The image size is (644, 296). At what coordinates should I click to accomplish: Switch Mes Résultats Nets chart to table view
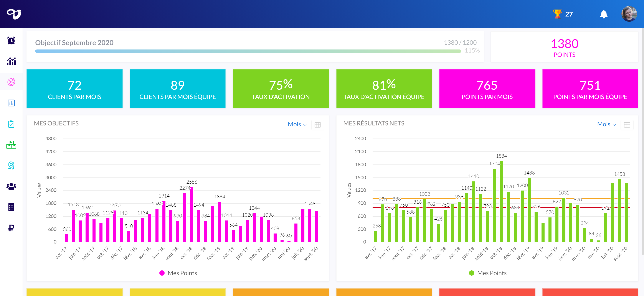[627, 125]
